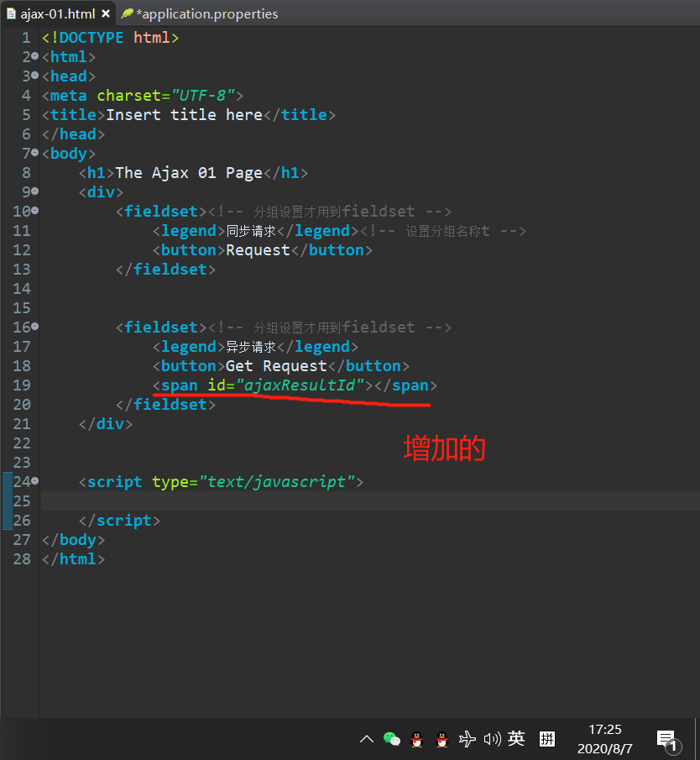Collapse the second fieldset fold on line 16

pos(35,327)
